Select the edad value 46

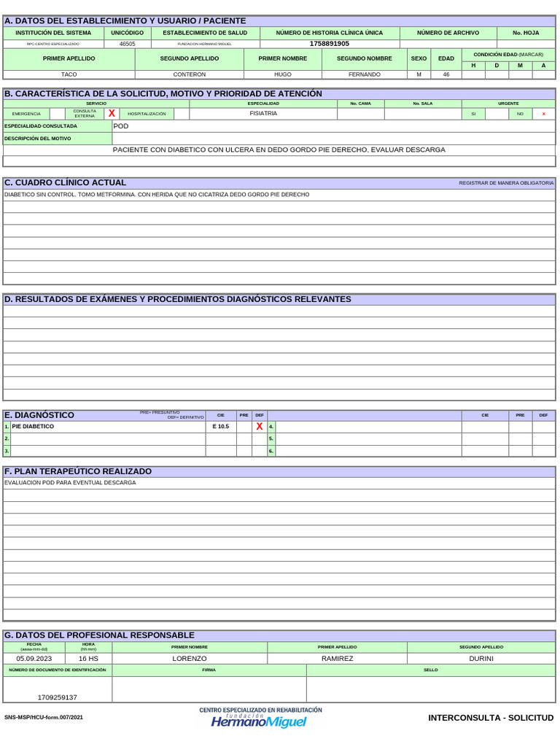coord(446,75)
